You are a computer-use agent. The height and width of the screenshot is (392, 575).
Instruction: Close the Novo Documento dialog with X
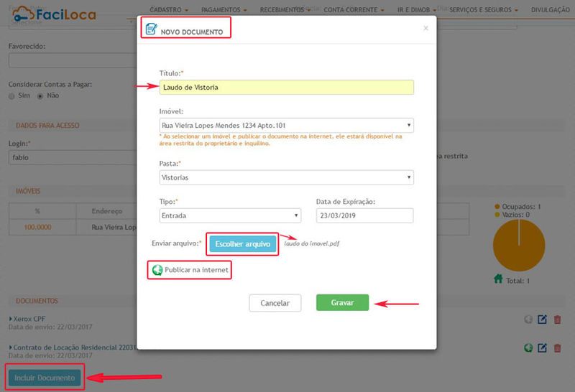point(425,28)
